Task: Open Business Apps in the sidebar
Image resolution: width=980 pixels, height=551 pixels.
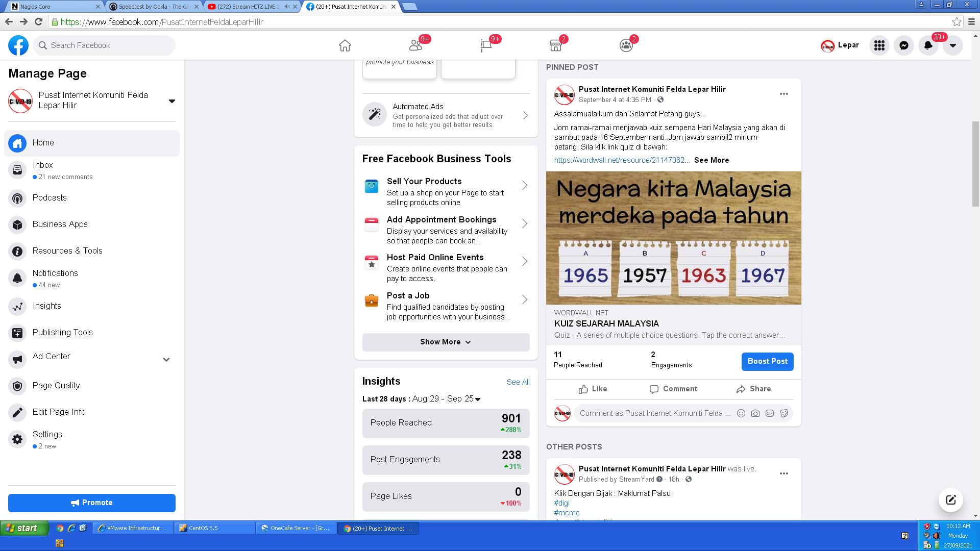Action: tap(92, 224)
